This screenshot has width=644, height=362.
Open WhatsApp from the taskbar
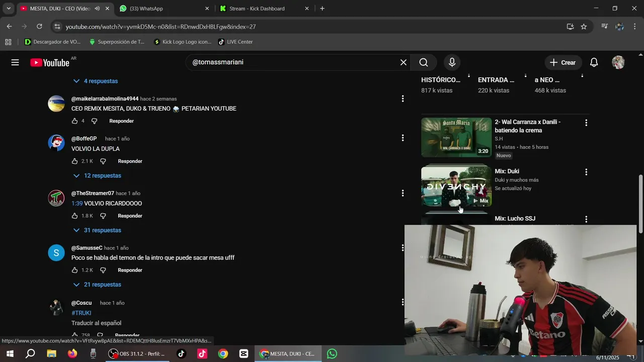[x=332, y=353]
